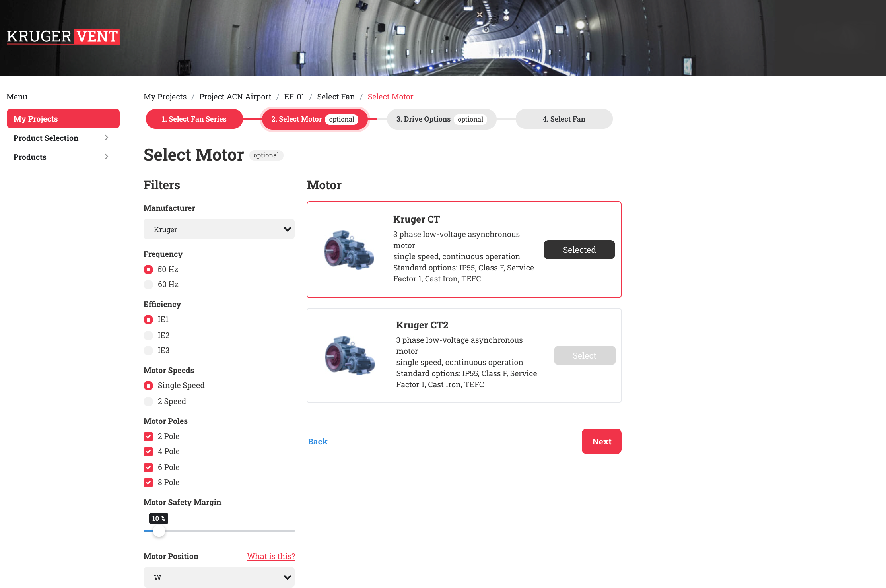Click the Back link
The width and height of the screenshot is (886, 588).
(x=318, y=441)
